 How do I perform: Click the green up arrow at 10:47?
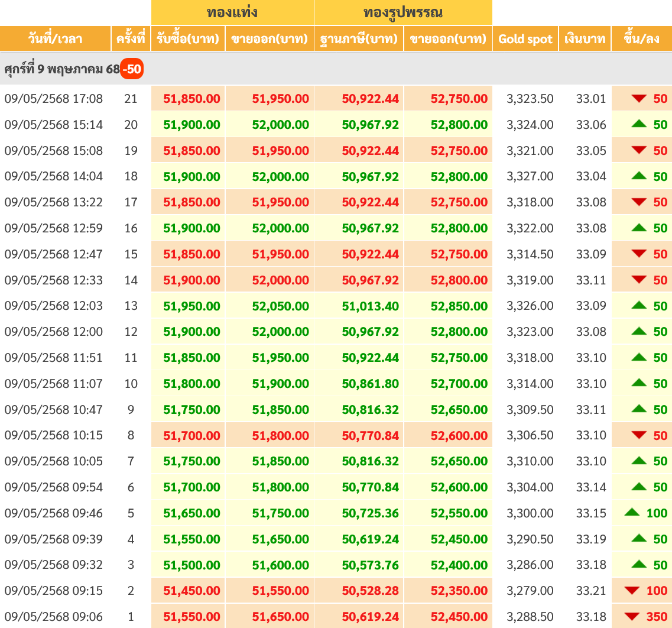coord(638,409)
